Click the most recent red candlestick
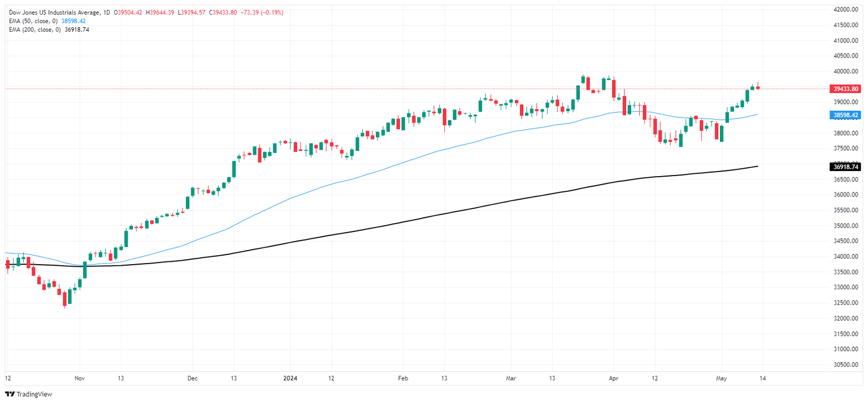This screenshot has width=868, height=403. pyautogui.click(x=758, y=87)
